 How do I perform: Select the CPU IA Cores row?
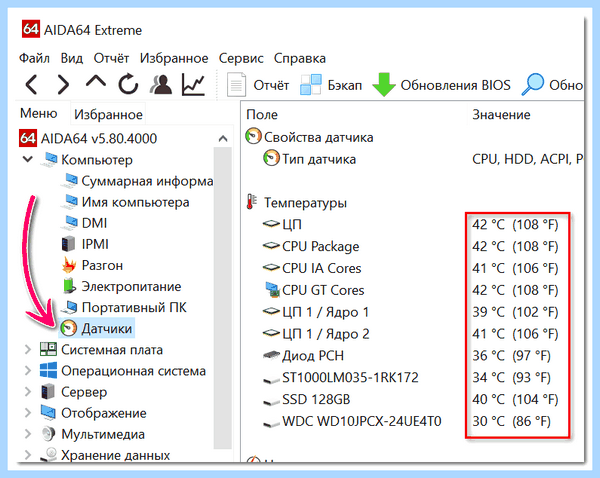409,268
